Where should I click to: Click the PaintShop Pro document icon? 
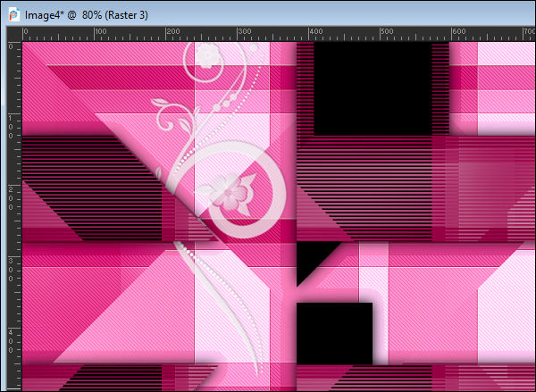[14, 15]
